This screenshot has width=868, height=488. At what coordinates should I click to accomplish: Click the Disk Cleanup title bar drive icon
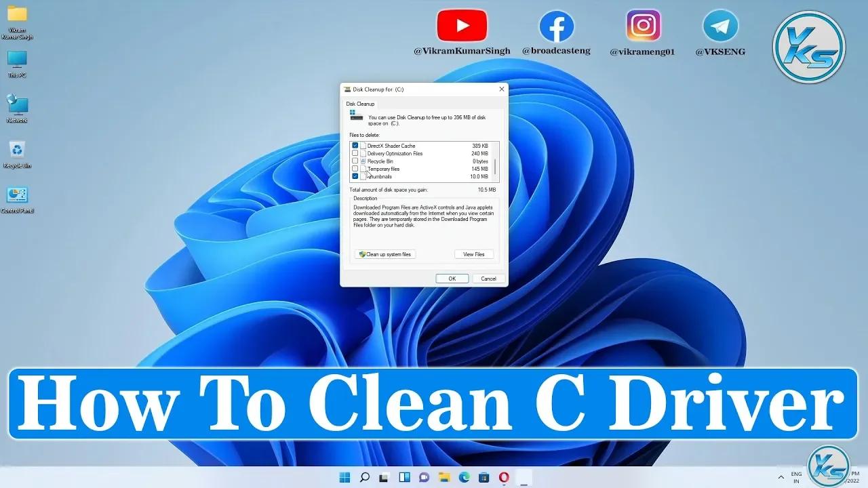[347, 89]
